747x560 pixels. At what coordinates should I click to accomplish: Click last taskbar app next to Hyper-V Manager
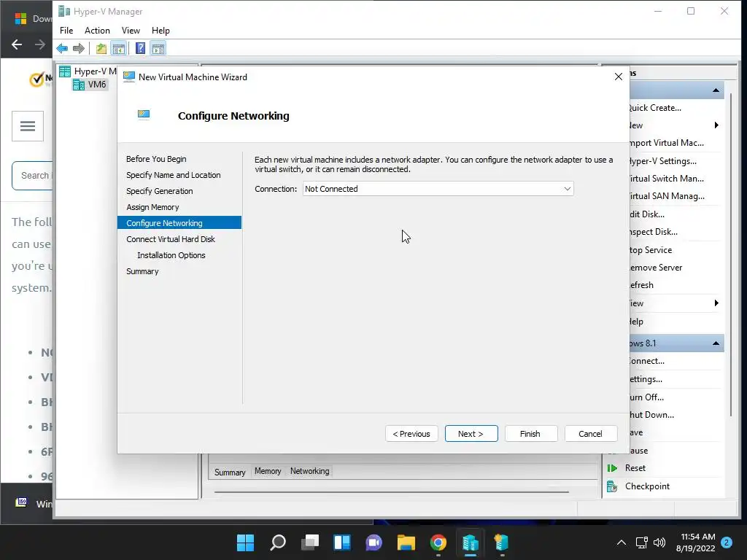pyautogui.click(x=502, y=542)
